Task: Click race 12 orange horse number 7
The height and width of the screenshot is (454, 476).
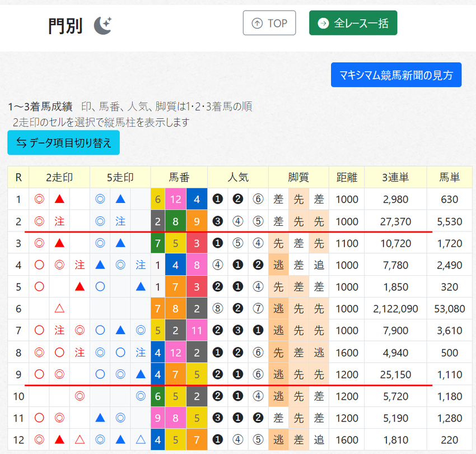Action: click(197, 439)
